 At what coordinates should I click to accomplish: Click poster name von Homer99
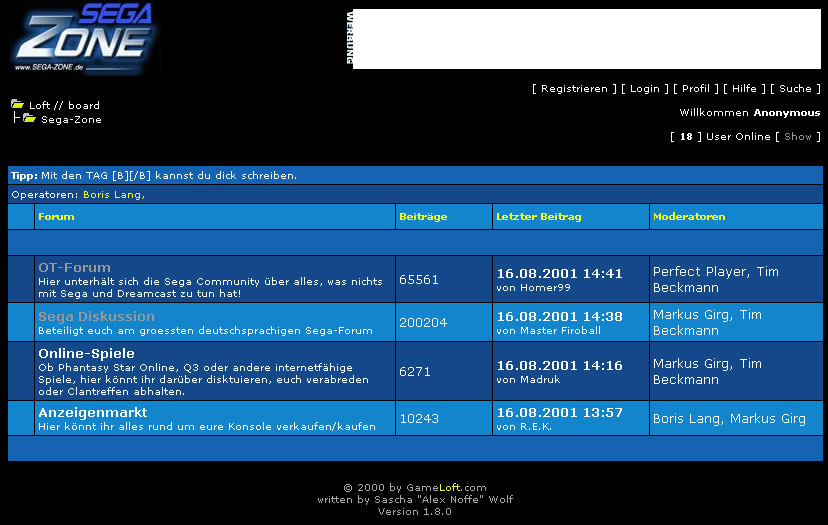click(533, 288)
